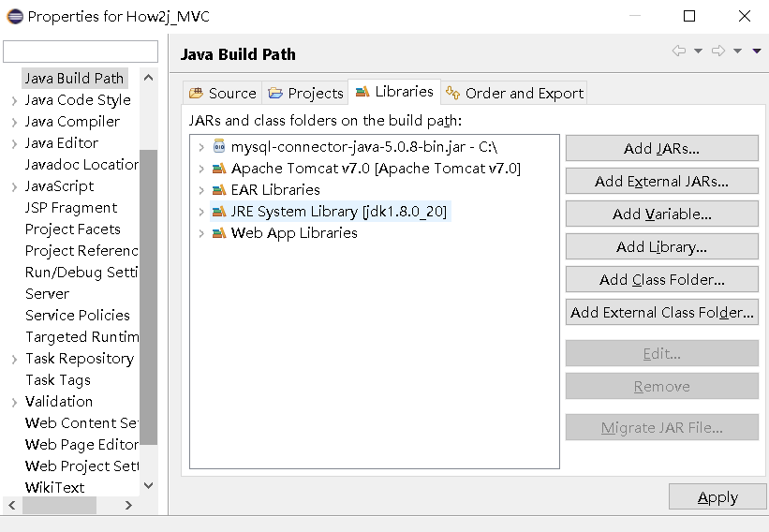Select Web Content Settings in the tree

tap(81, 423)
